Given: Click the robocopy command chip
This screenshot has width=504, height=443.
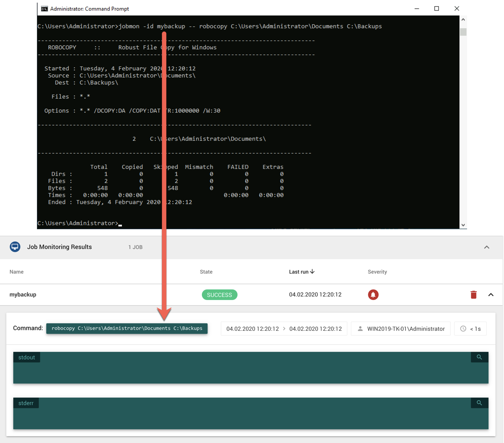Looking at the screenshot, I should [127, 328].
